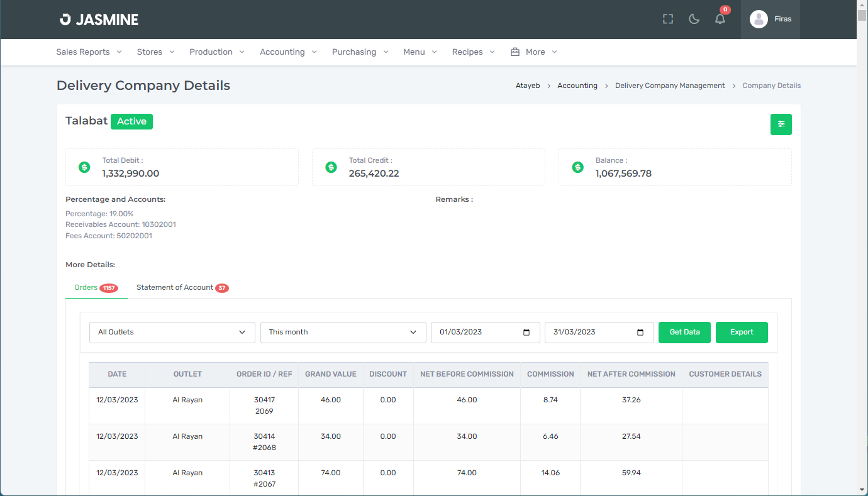Open the This month period dropdown

tap(343, 333)
